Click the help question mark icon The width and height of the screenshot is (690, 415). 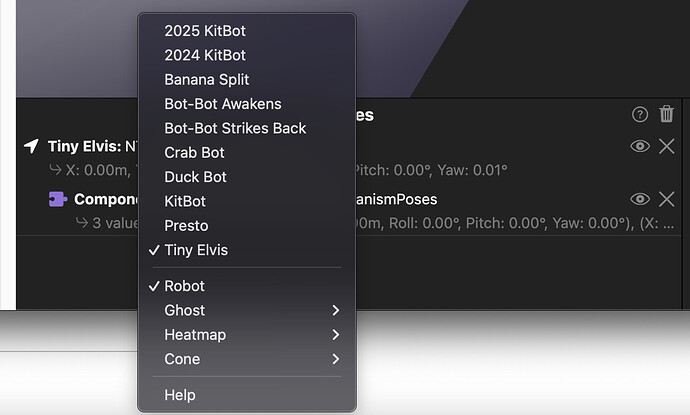coord(640,115)
